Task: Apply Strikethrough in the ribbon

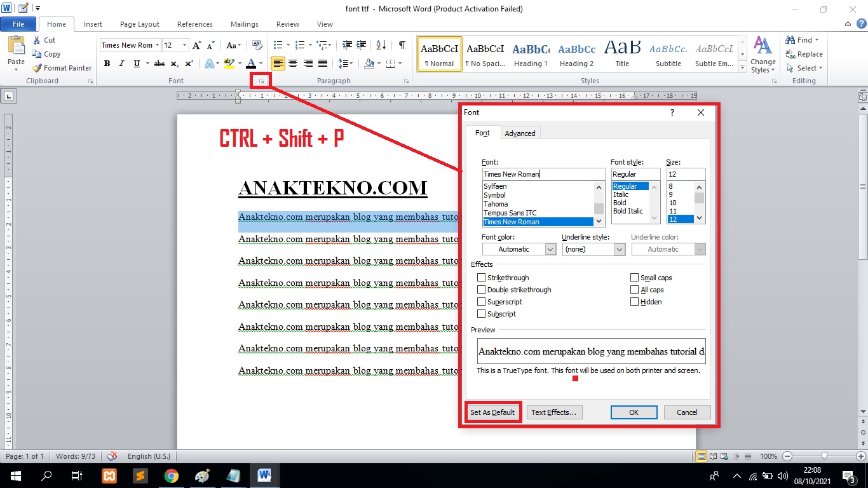Action: coord(159,64)
